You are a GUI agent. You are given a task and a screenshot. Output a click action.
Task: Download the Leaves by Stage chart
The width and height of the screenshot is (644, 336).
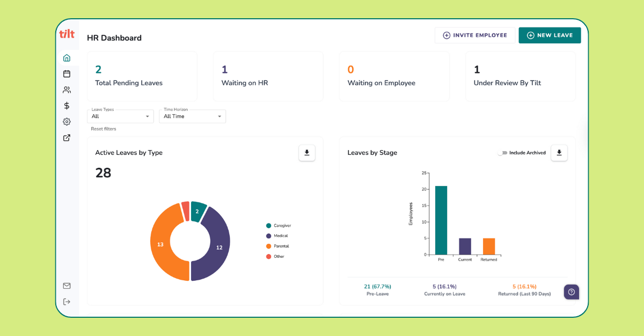559,153
